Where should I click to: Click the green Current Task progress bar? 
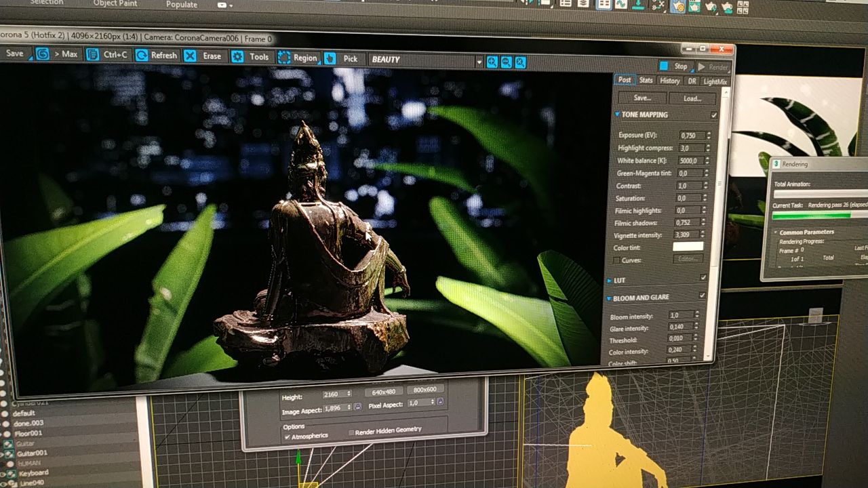tap(819, 216)
